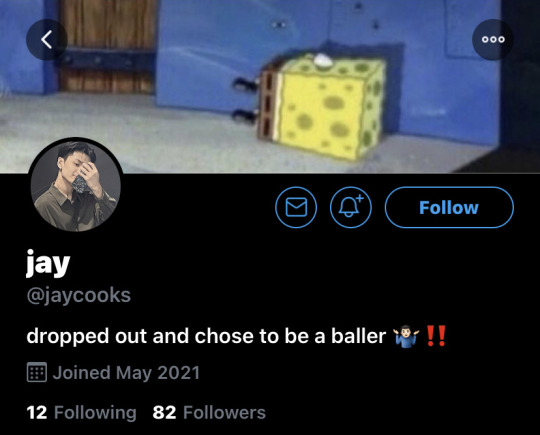Tap the calendar icon beside join date
Image resolution: width=540 pixels, height=435 pixels.
tap(37, 372)
